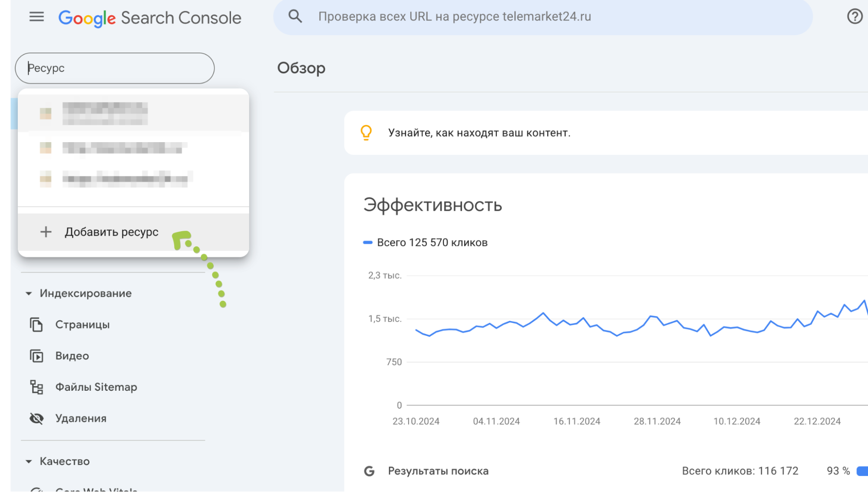Click the Видео play icon
The width and height of the screenshot is (868, 492).
[x=36, y=356]
